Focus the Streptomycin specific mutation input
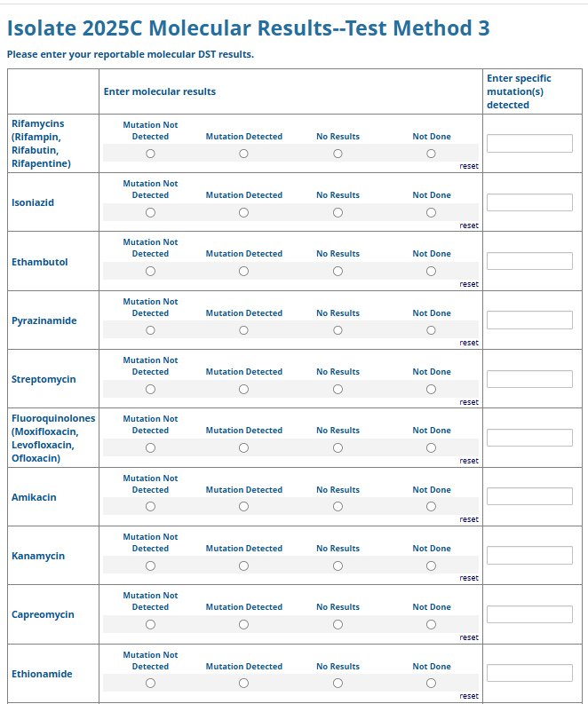Viewport: 588px width, 704px height. click(x=529, y=379)
